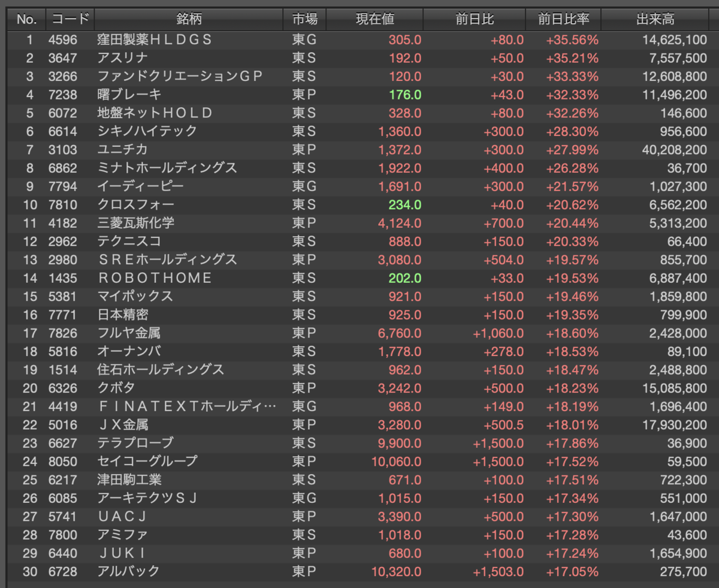This screenshot has height=588, width=719.
Task: Click volume 36,700 for ミナトホールディングス
Action: point(687,168)
